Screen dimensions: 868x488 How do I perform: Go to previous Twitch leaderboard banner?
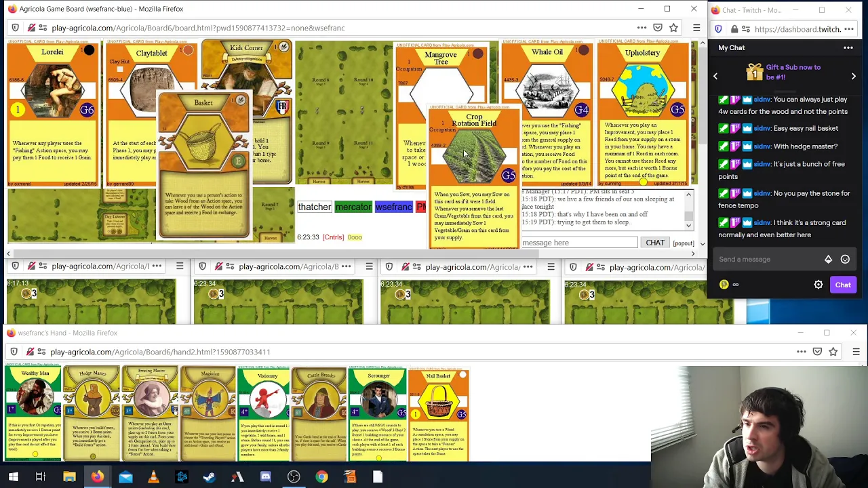[x=715, y=76]
